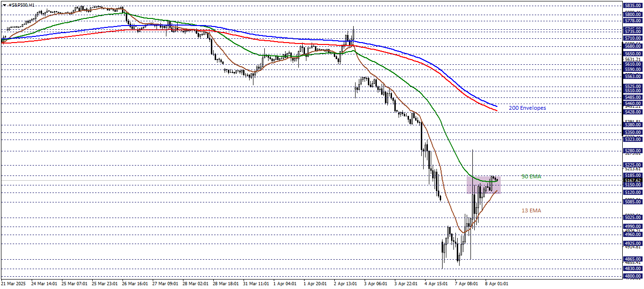The image size is (644, 289).
Task: Click the current price tag 5167.62
Action: click(633, 180)
